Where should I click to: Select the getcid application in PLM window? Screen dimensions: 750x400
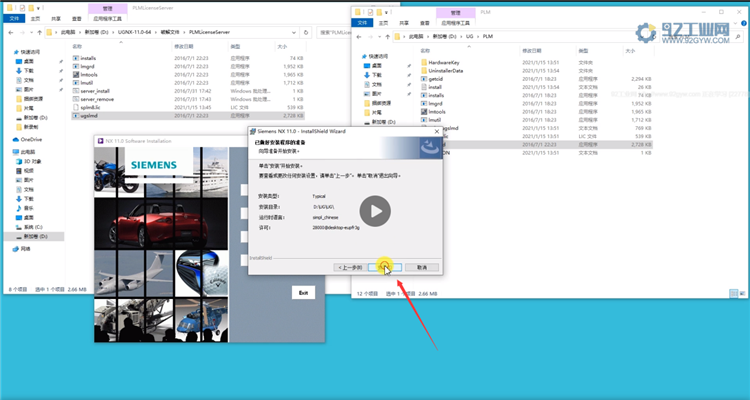(x=536, y=79)
